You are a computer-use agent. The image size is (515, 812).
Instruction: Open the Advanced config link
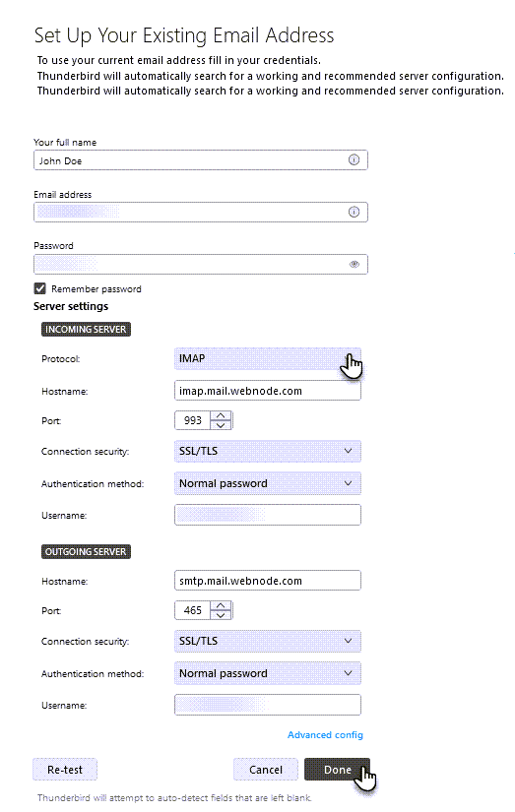click(325, 735)
